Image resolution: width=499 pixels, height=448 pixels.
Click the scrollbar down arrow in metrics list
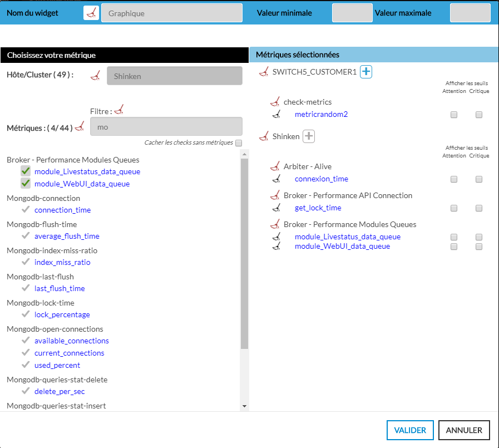[x=244, y=406]
